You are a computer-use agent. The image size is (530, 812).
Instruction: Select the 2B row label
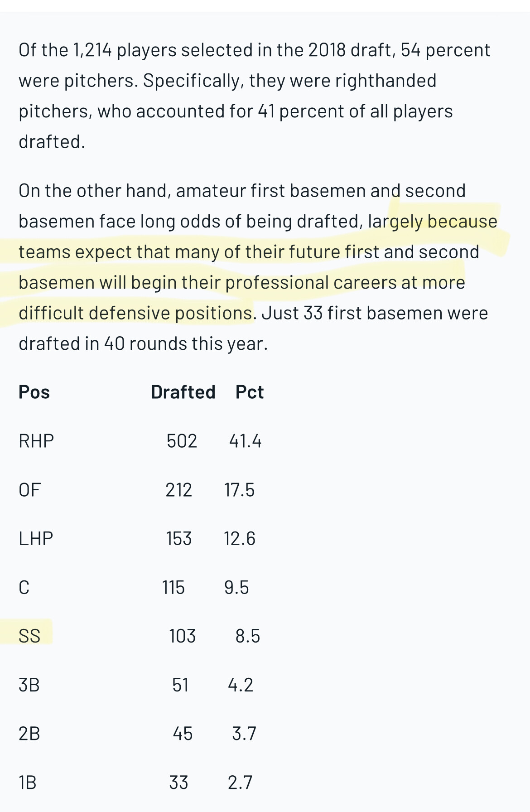pos(29,734)
